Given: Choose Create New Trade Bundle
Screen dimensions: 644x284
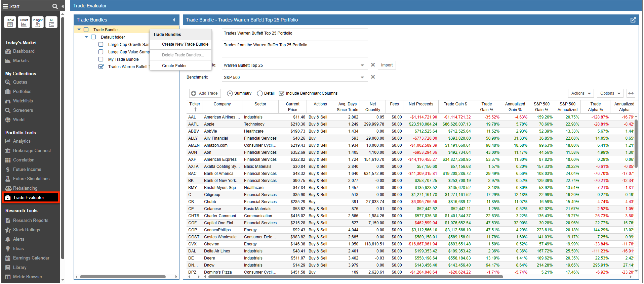Looking at the screenshot, I should (x=185, y=44).
